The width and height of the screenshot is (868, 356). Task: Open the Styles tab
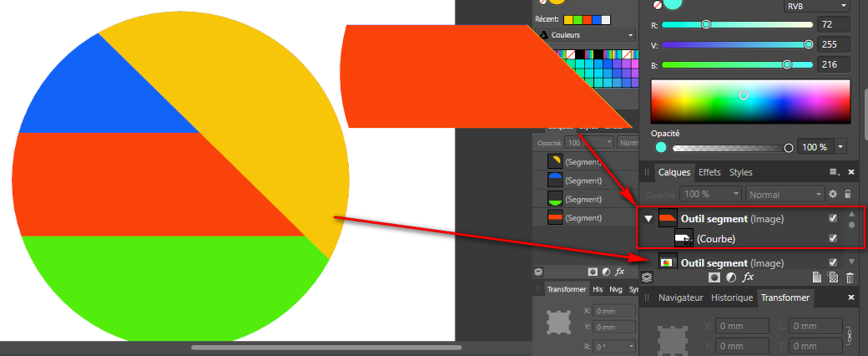[740, 172]
